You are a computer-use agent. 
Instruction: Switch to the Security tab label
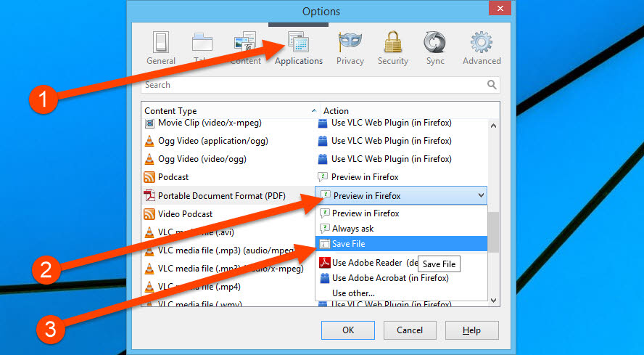(392, 61)
